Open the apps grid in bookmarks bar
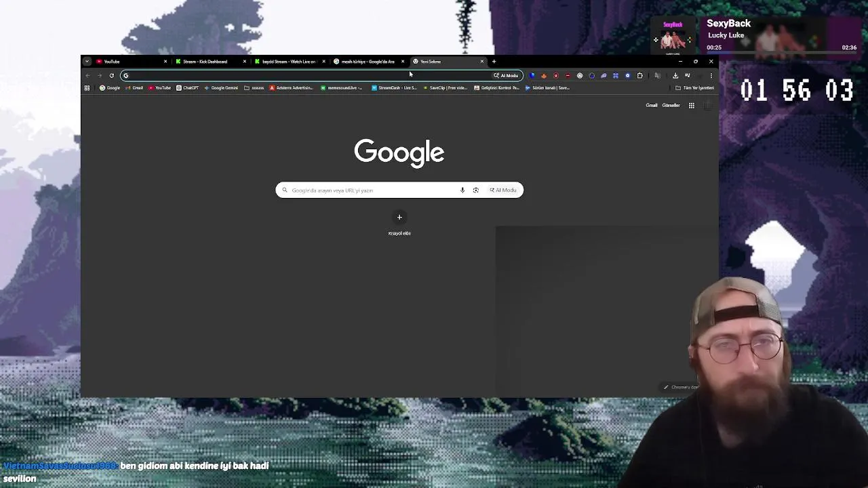Viewport: 868px width, 488px height. (x=87, y=87)
